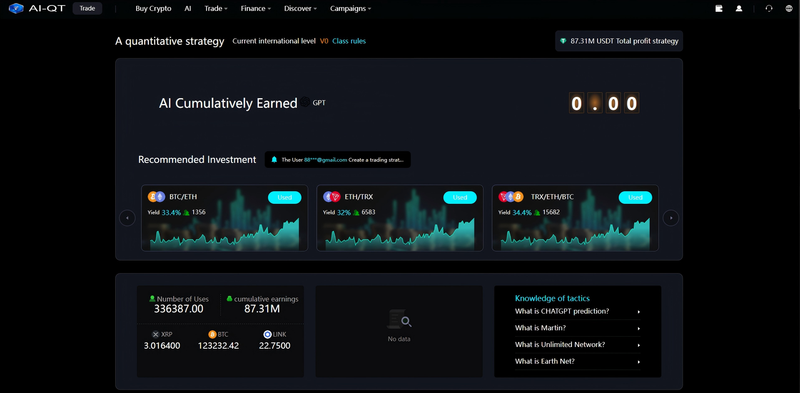Expand What is CHATGPT prediction arrow
800x393 pixels.
coord(638,311)
